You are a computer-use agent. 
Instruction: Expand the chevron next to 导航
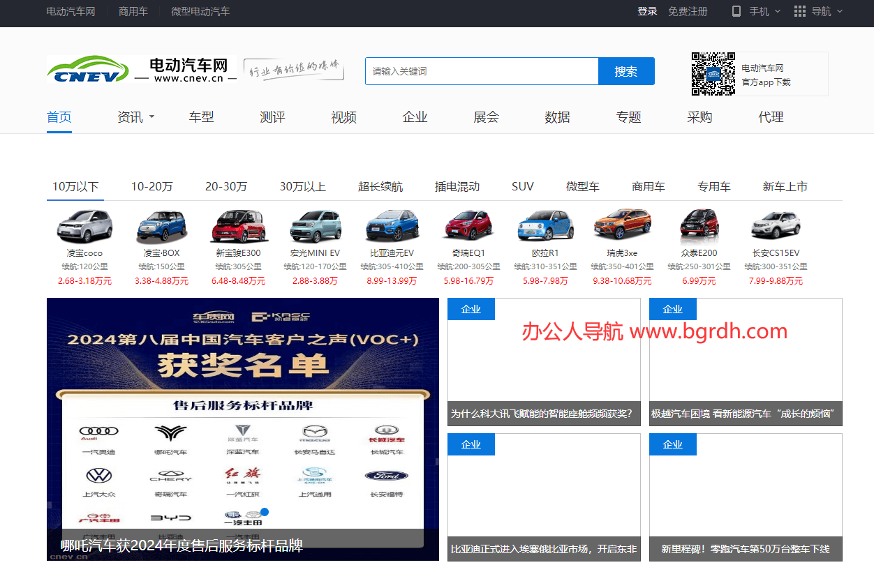(x=840, y=12)
